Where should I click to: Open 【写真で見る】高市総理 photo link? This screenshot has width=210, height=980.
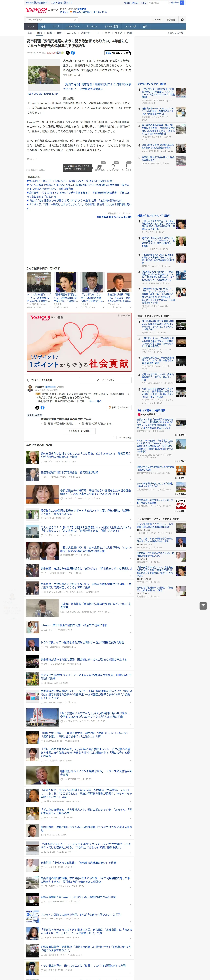[x=97, y=87]
